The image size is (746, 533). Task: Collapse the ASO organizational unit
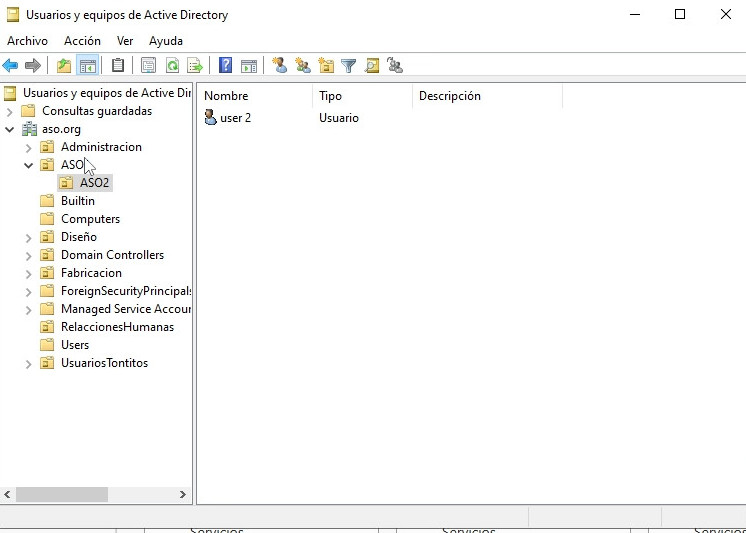tap(28, 165)
